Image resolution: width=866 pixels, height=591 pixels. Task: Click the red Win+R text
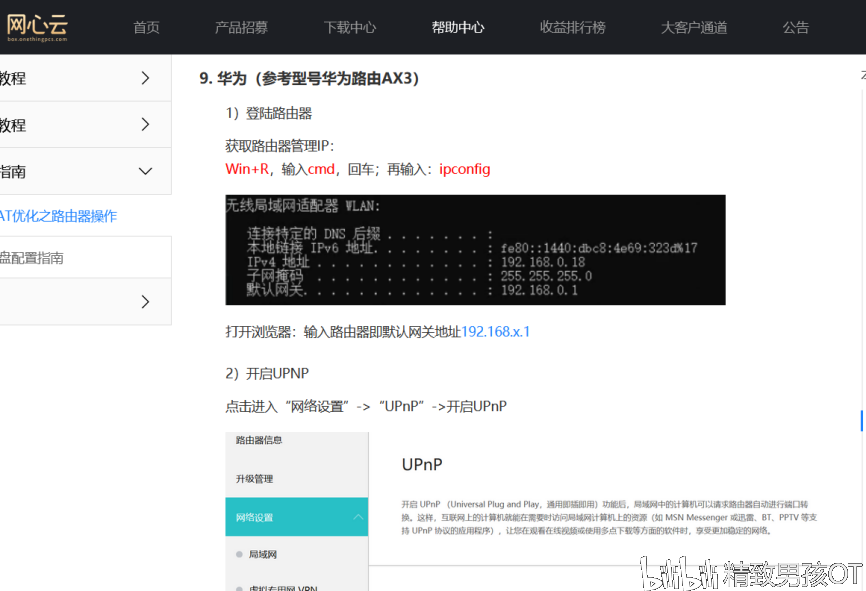point(247,169)
